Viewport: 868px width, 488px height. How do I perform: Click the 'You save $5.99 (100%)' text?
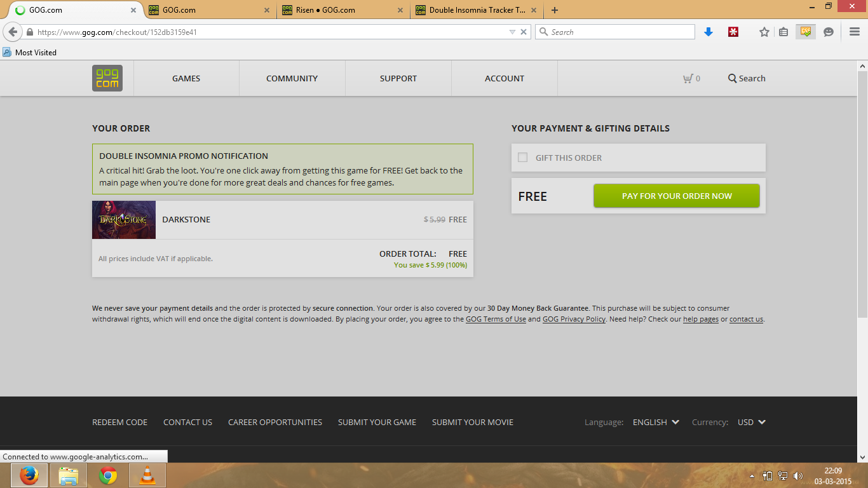[x=430, y=265]
